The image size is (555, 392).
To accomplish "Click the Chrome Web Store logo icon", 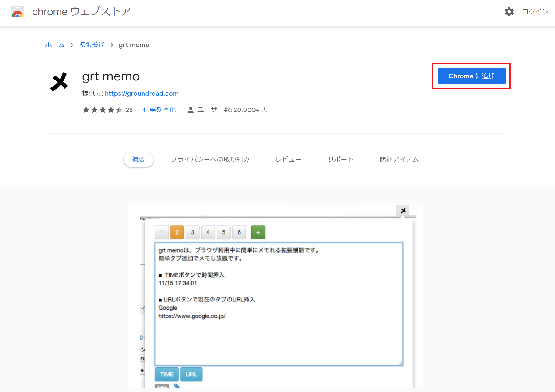I will point(18,12).
